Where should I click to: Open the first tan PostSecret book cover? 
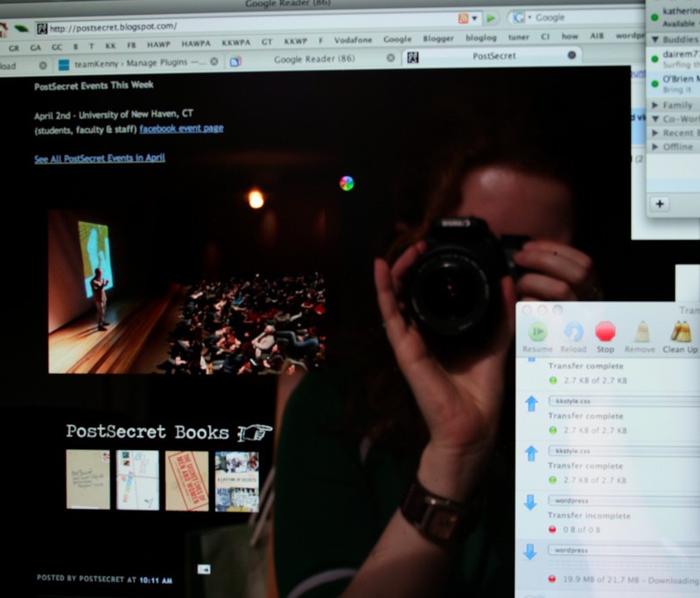88,479
